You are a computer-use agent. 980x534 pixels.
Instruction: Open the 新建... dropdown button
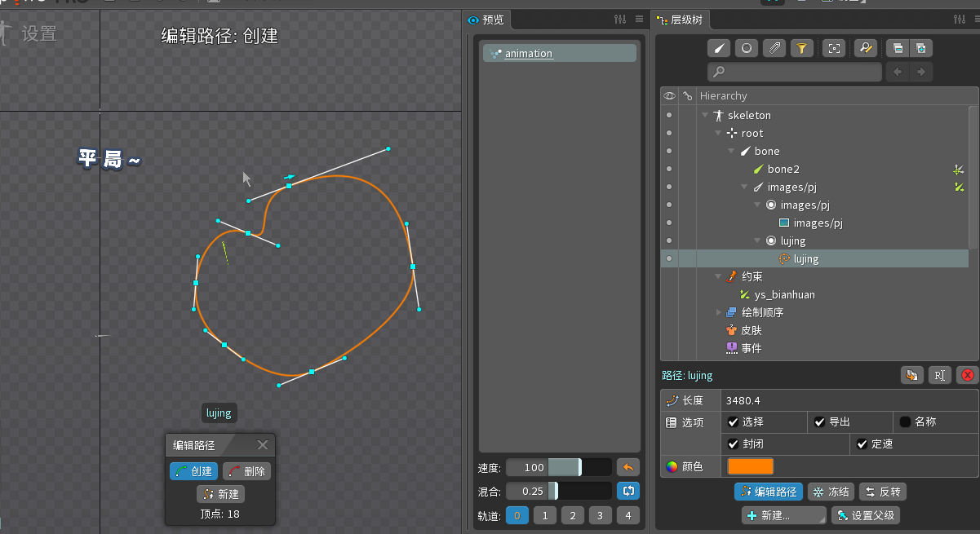(784, 515)
